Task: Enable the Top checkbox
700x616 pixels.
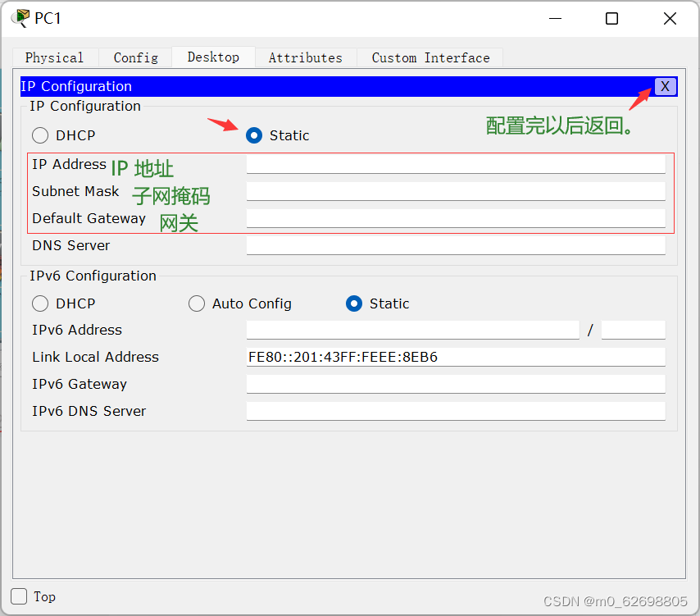Action: coord(19,596)
